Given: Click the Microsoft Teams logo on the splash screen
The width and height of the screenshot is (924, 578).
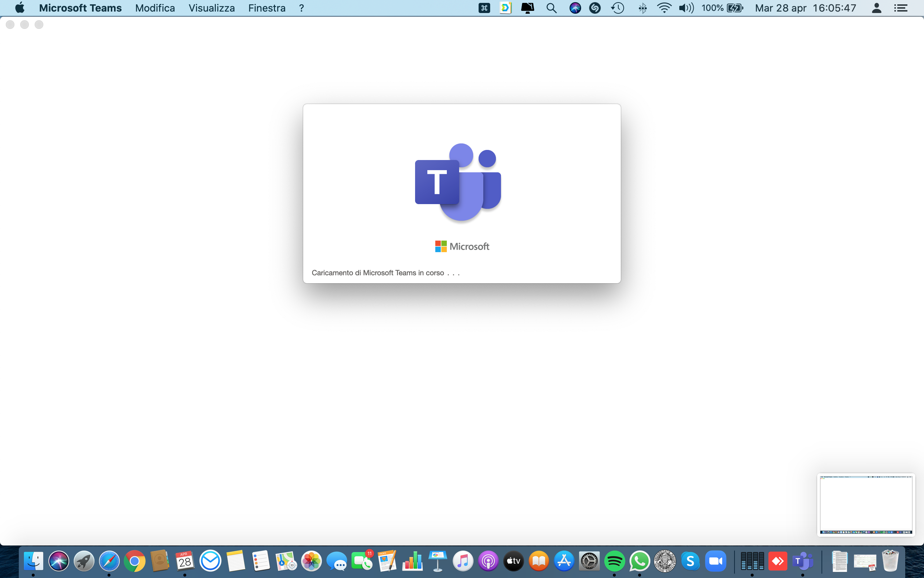Looking at the screenshot, I should click(x=458, y=182).
